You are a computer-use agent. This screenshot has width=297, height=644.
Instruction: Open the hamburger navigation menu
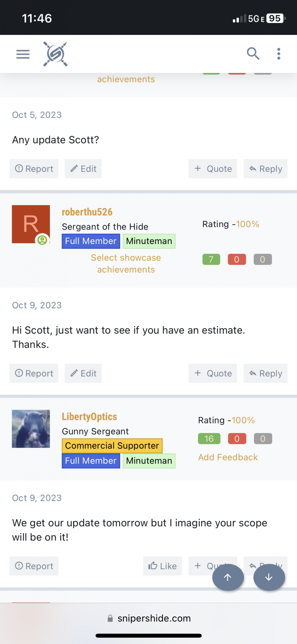[x=23, y=54]
